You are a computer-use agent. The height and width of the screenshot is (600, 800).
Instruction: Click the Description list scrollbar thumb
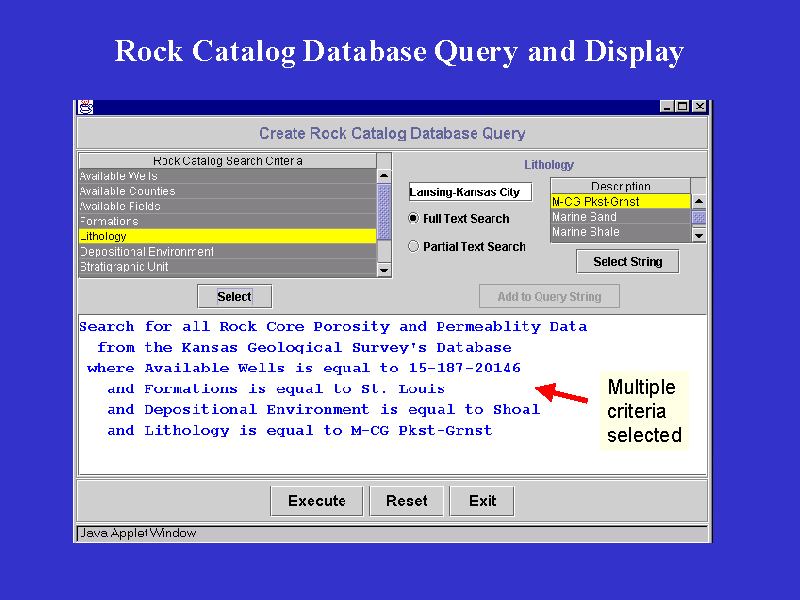pos(699,217)
